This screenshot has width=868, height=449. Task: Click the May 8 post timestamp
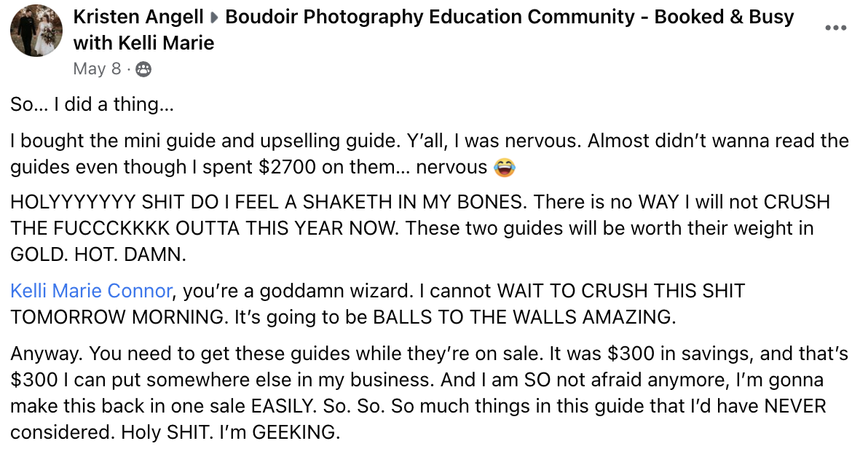(x=97, y=69)
